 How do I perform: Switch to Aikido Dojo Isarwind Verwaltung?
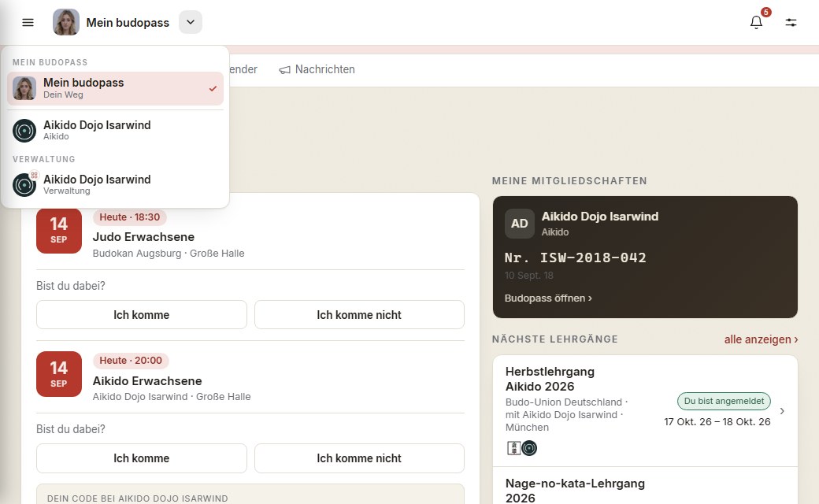116,184
